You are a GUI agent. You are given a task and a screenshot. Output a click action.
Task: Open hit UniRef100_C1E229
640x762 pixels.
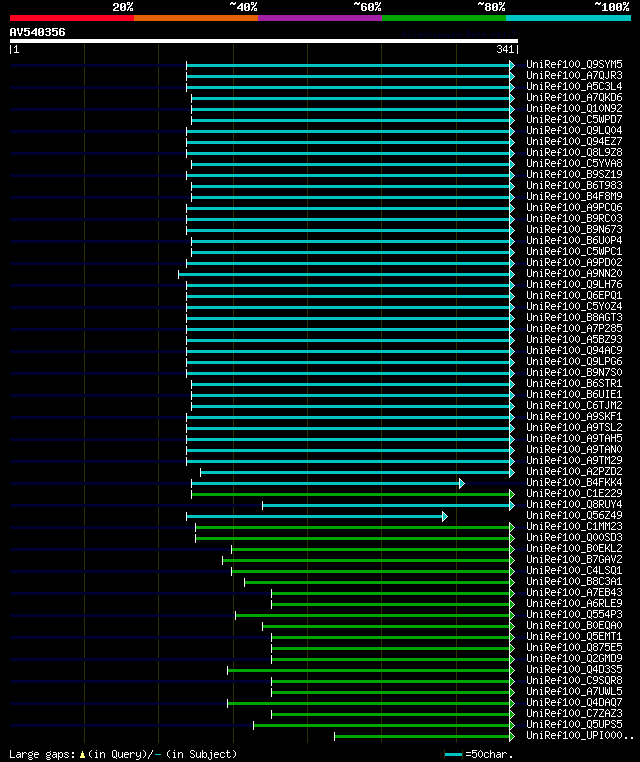click(x=574, y=493)
